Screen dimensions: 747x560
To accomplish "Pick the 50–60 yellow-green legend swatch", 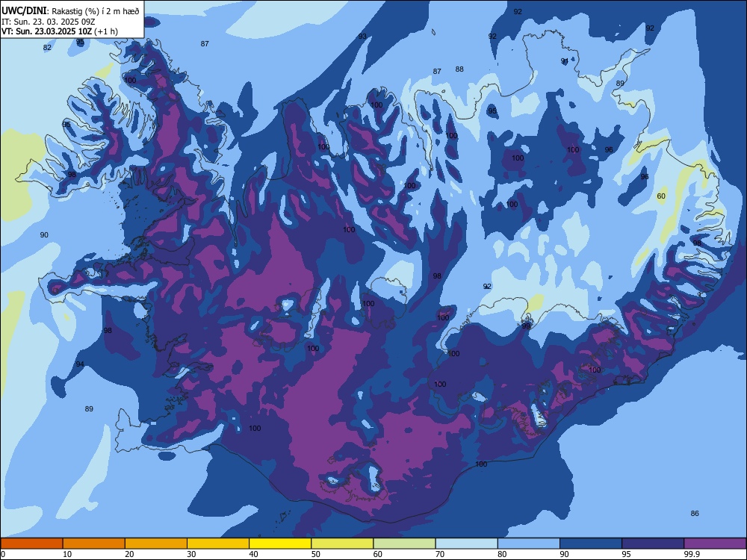I will pos(342,544).
